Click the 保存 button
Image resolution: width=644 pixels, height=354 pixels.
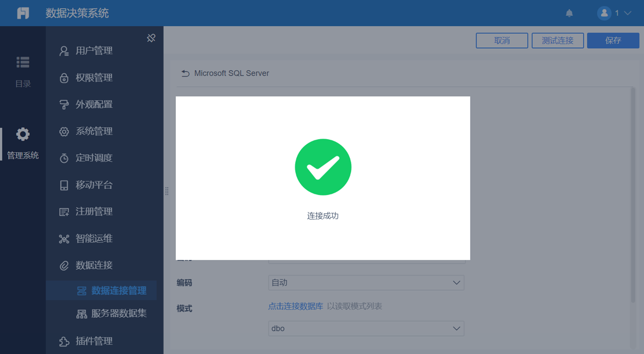tap(613, 41)
